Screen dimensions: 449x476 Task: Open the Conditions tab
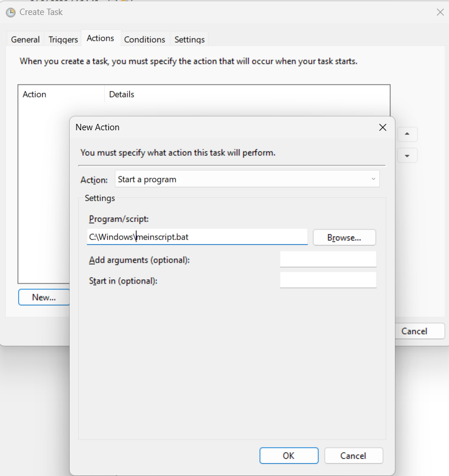[x=144, y=39]
